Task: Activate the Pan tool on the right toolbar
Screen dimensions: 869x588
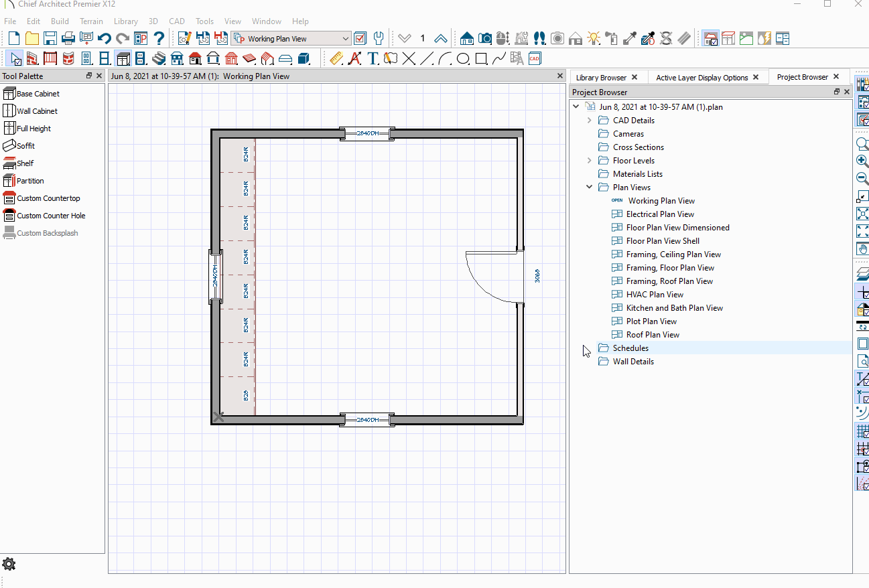Action: coord(863,249)
